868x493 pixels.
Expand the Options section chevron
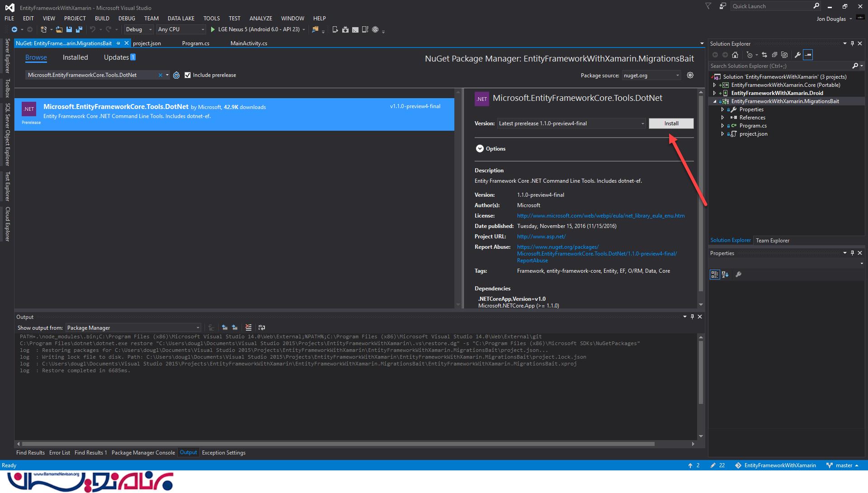[x=480, y=149]
